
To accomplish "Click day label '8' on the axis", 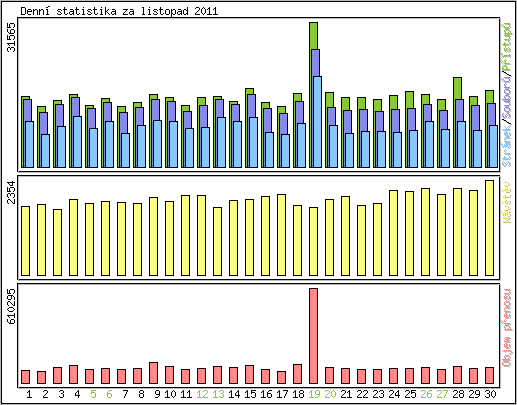I will click(141, 394).
